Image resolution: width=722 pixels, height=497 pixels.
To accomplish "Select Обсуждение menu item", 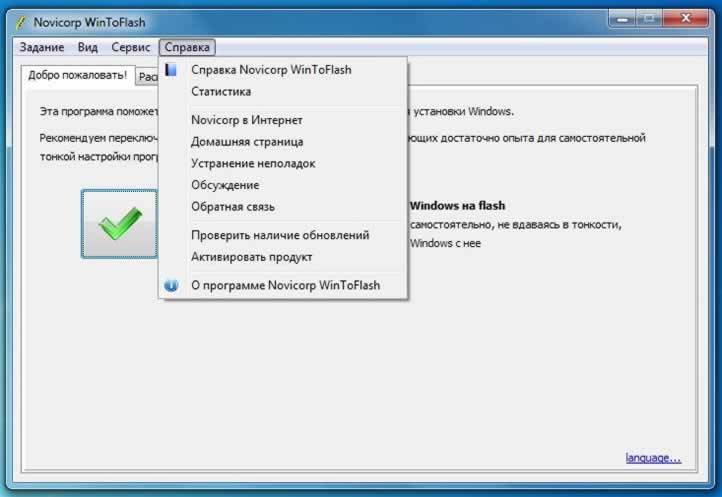I will 283,185.
